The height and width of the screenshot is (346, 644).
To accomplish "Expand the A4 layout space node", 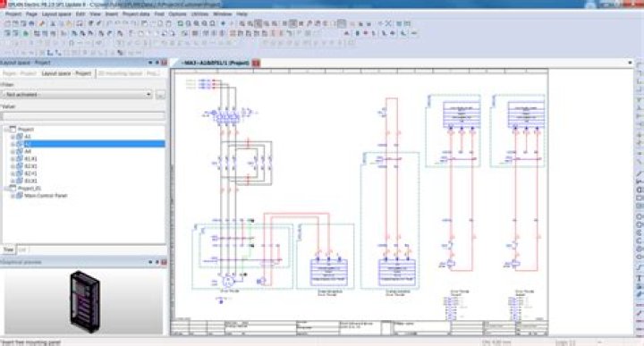I will 13,151.
